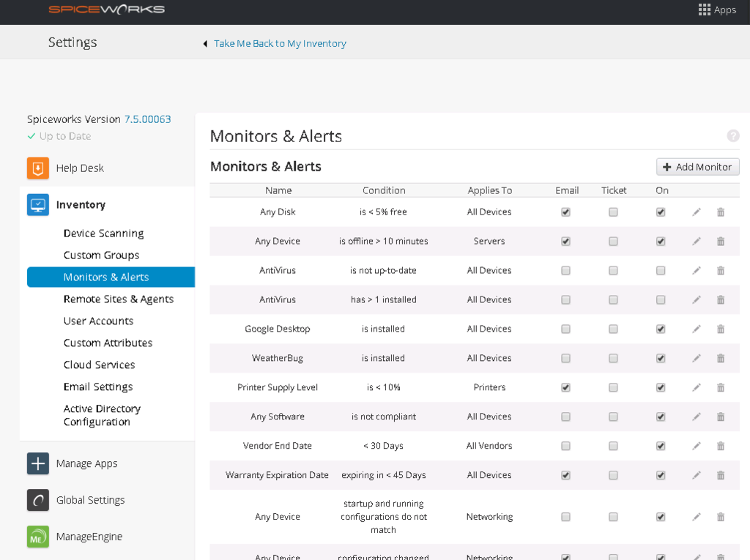Select the Inventory monitor icon
Image resolution: width=750 pixels, height=560 pixels.
click(37, 204)
